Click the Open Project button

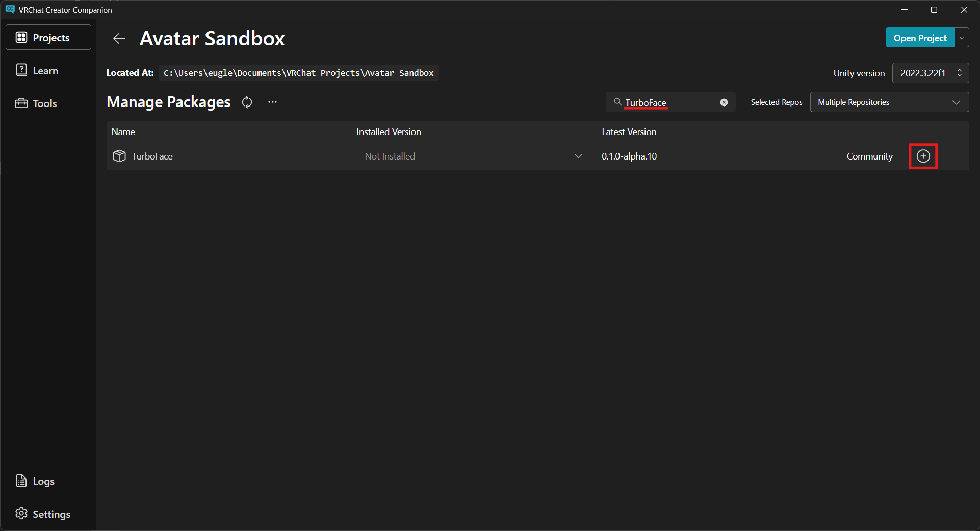920,38
